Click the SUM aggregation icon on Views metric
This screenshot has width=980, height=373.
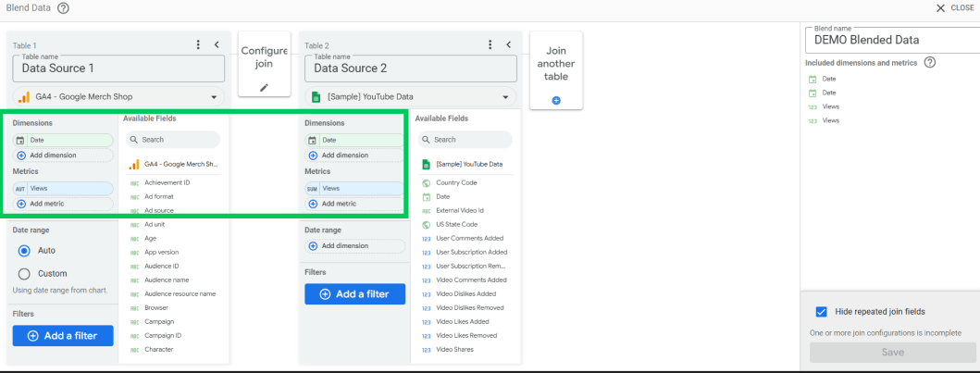coord(313,188)
